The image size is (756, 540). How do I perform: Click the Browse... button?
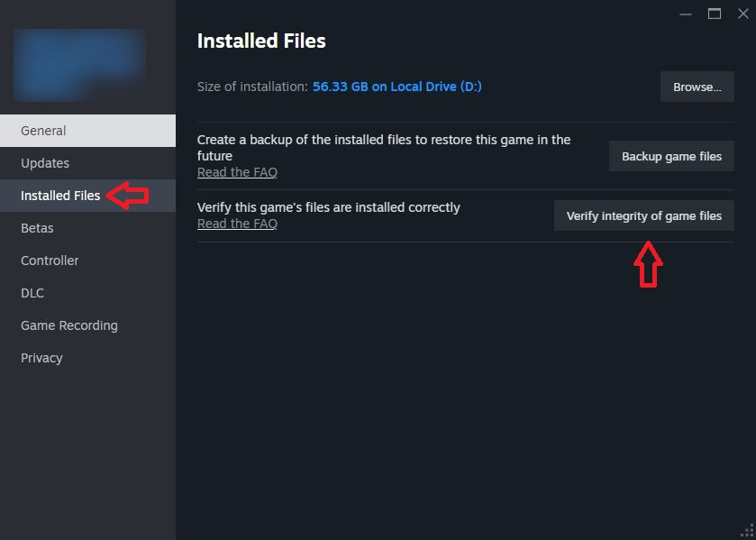tap(697, 87)
